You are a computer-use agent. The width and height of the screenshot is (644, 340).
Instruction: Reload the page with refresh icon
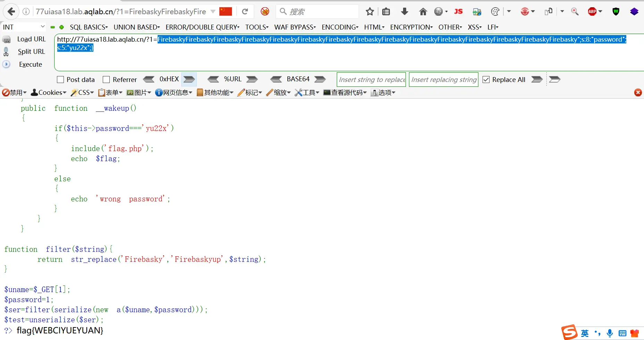coord(245,11)
